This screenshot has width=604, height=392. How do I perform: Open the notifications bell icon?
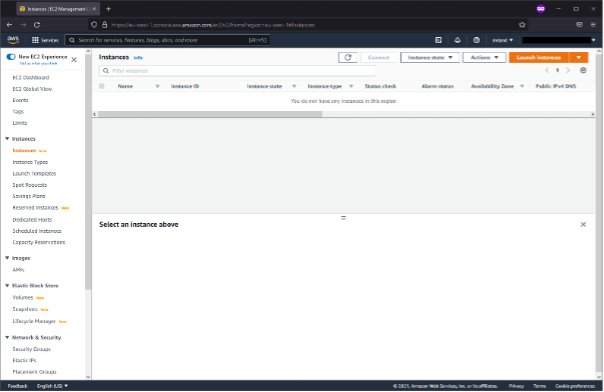pos(457,40)
